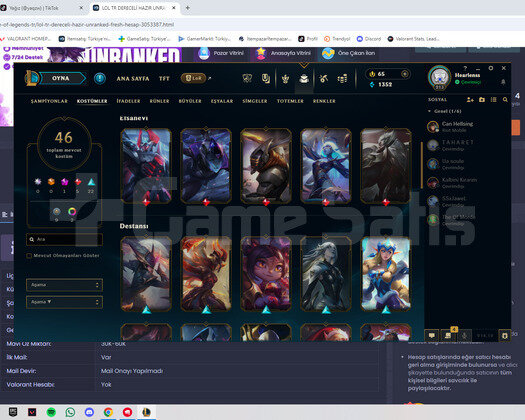525x420 pixels.
Task: Click the Ara skin search field
Action: 64,239
